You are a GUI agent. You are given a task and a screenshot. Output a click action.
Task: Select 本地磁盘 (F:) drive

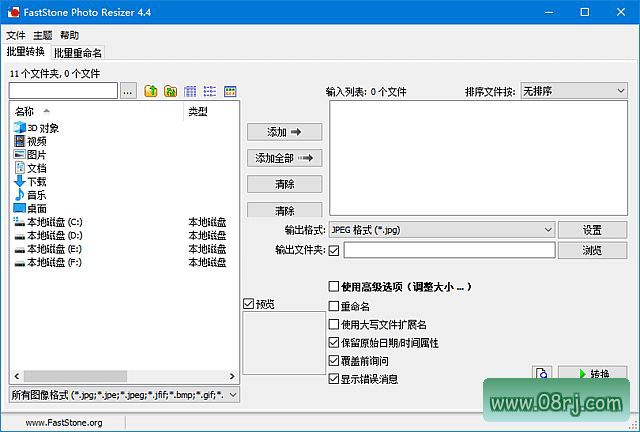point(48,262)
